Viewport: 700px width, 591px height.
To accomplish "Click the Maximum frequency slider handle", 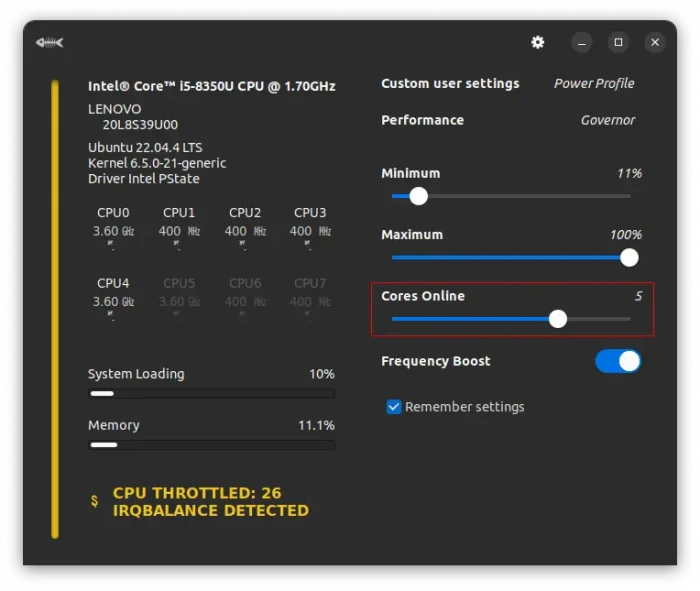I will 629,257.
